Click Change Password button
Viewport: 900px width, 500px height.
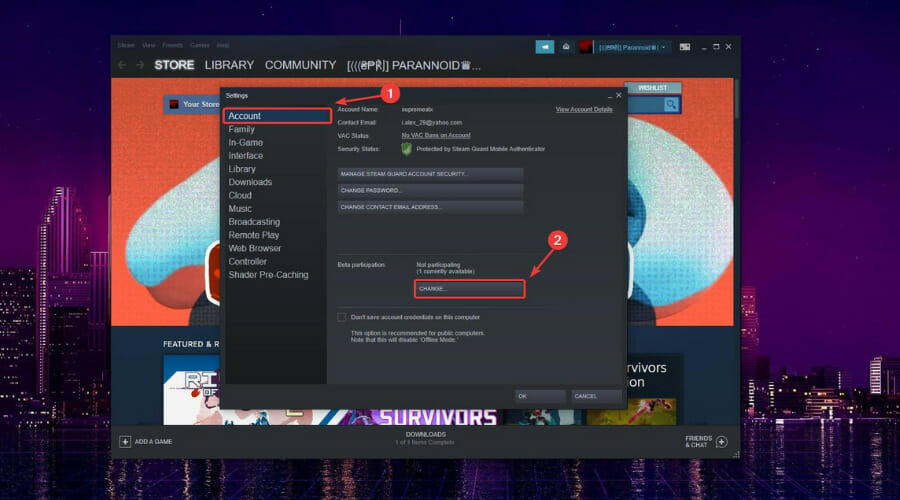pyautogui.click(x=430, y=191)
